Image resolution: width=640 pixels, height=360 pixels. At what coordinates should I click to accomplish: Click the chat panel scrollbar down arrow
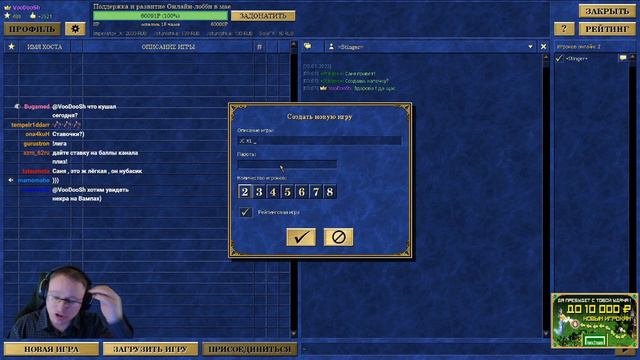pos(546,334)
